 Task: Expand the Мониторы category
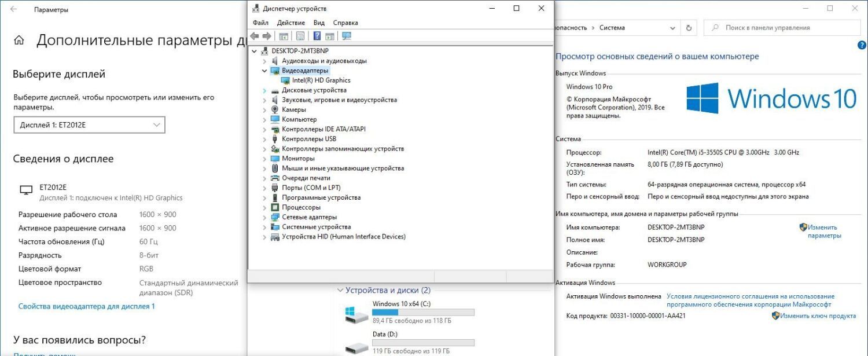point(265,159)
